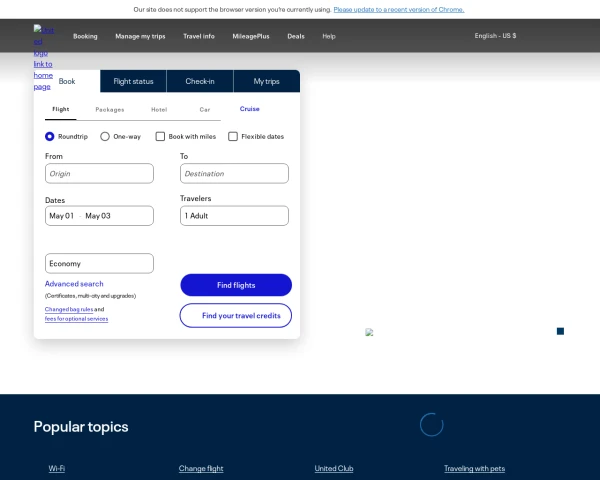Image resolution: width=600 pixels, height=480 pixels.
Task: Click into the Origin input field
Action: (x=99, y=174)
